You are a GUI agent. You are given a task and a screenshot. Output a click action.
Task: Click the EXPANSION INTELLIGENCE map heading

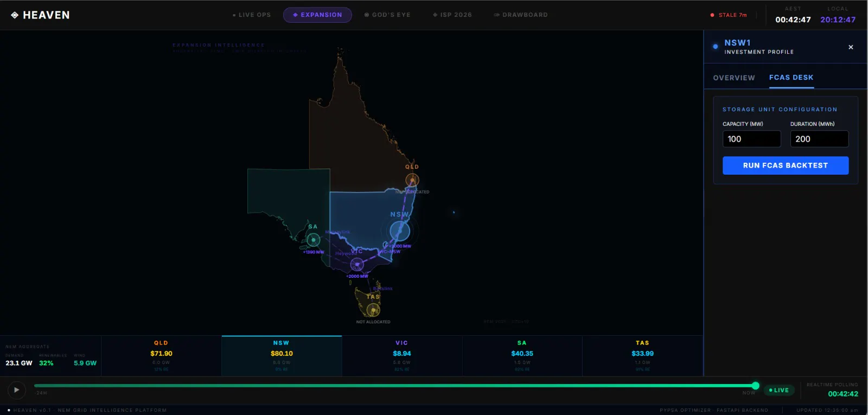pos(219,45)
